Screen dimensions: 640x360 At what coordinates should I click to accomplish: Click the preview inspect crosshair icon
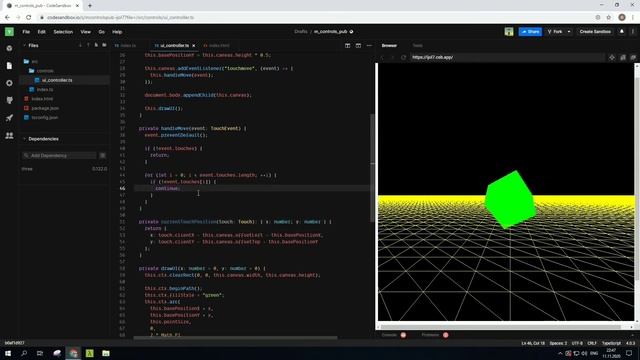coord(612,58)
